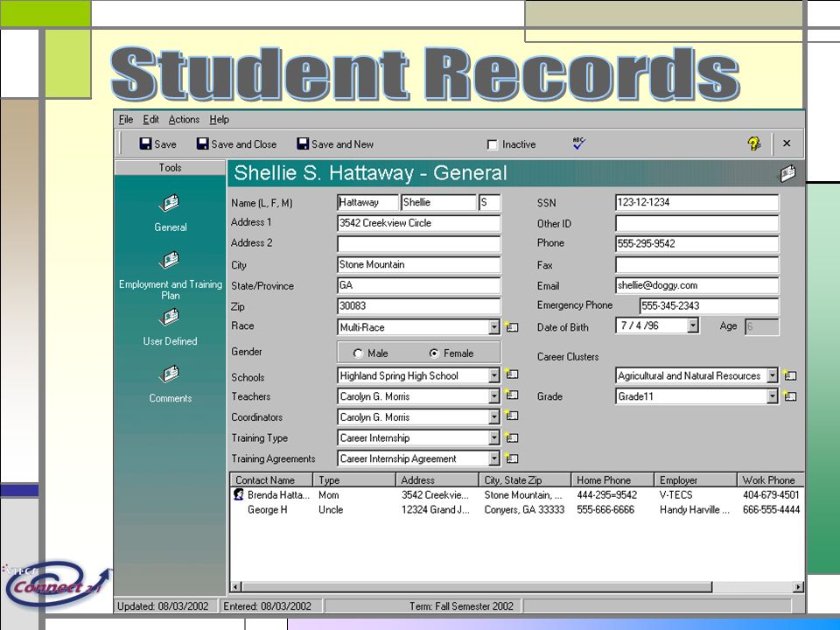The image size is (840, 630).
Task: Click the last name field containing Hattaway
Action: tap(368, 202)
